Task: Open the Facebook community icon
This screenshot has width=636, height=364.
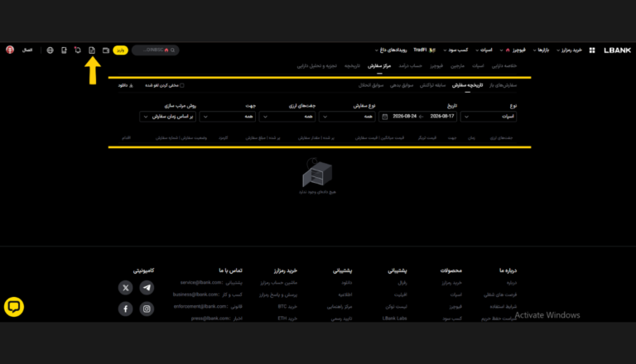Action: point(126,309)
